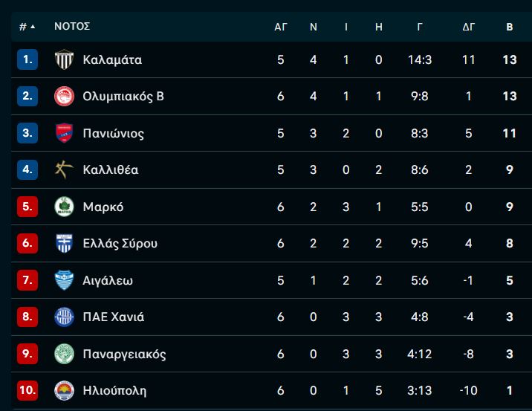Image resolution: width=532 pixels, height=411 pixels.
Task: Click the Αιγάλεω team crest
Action: coord(65,280)
